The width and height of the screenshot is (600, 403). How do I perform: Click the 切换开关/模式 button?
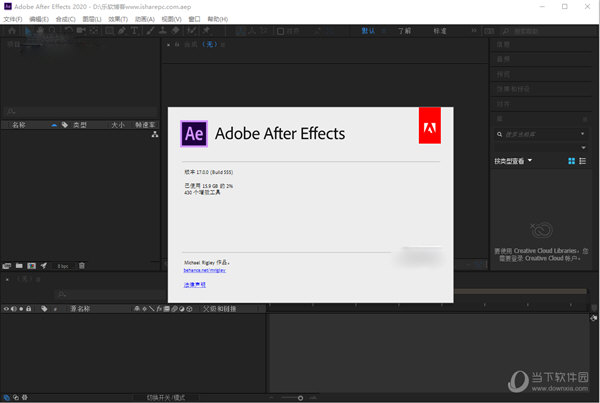tap(166, 398)
